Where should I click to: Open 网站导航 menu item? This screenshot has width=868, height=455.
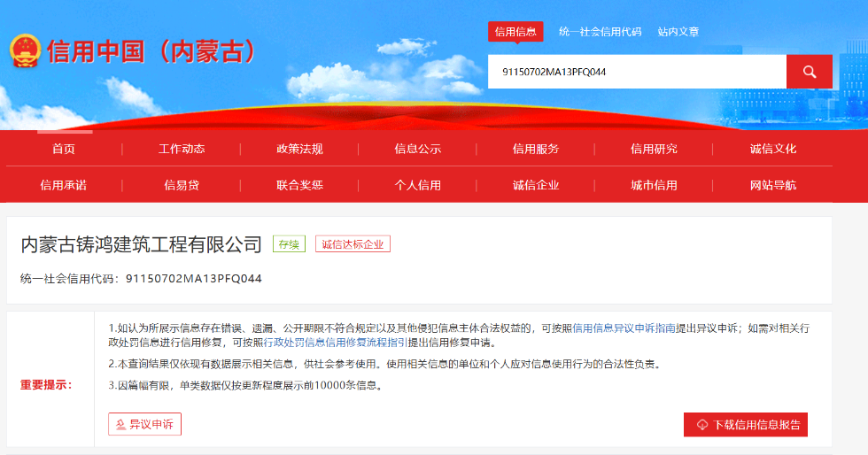click(x=772, y=185)
